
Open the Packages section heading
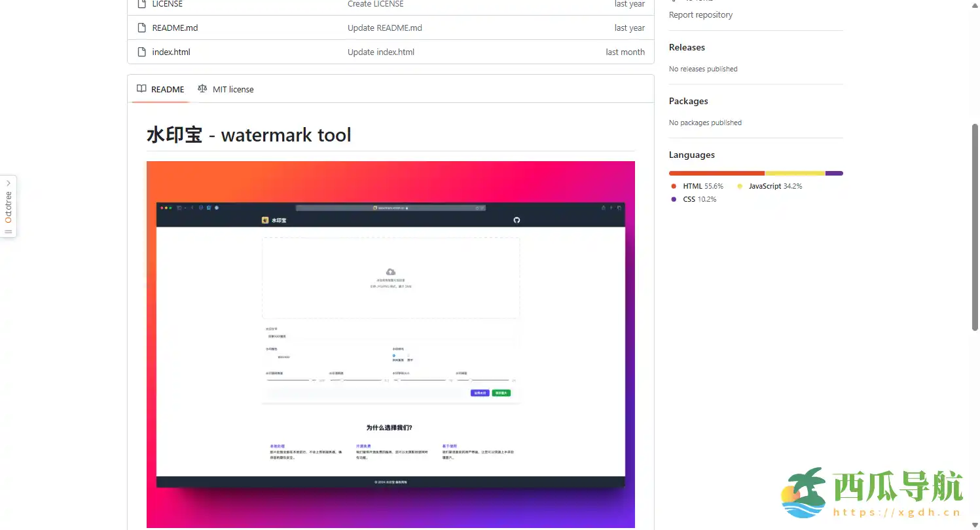click(688, 102)
